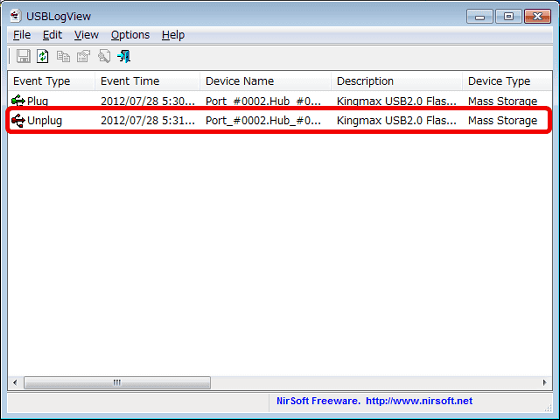Open the File menu
The height and width of the screenshot is (420, 560).
pyautogui.click(x=22, y=35)
